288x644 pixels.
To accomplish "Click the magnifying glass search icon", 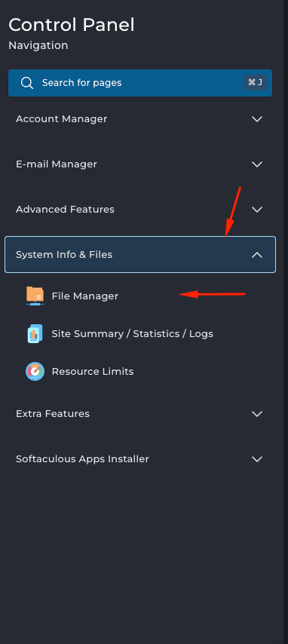I will [x=27, y=83].
